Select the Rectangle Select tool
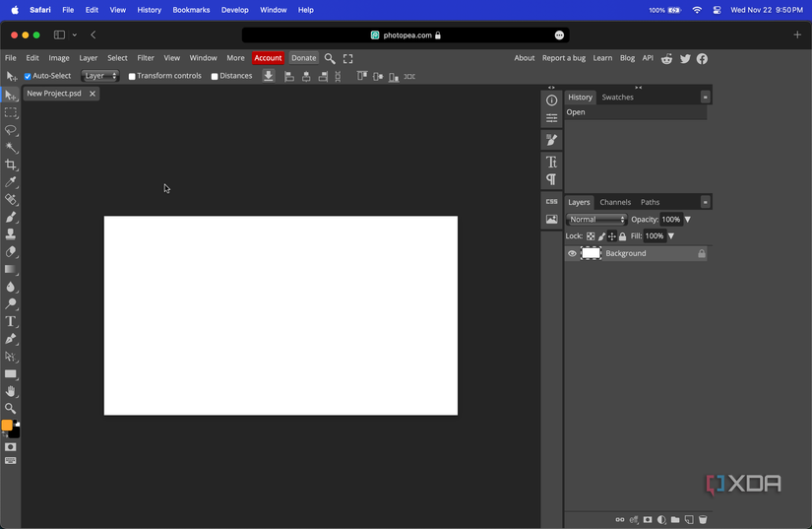 11,112
